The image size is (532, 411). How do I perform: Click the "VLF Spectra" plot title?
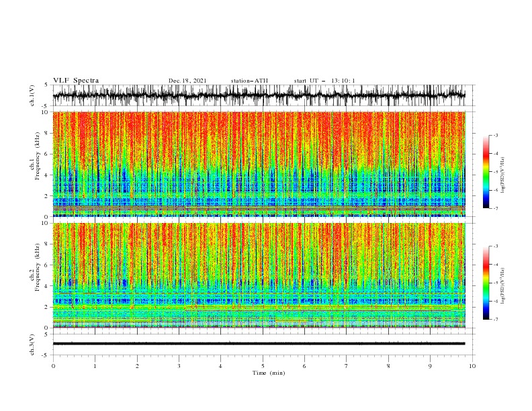(x=76, y=81)
